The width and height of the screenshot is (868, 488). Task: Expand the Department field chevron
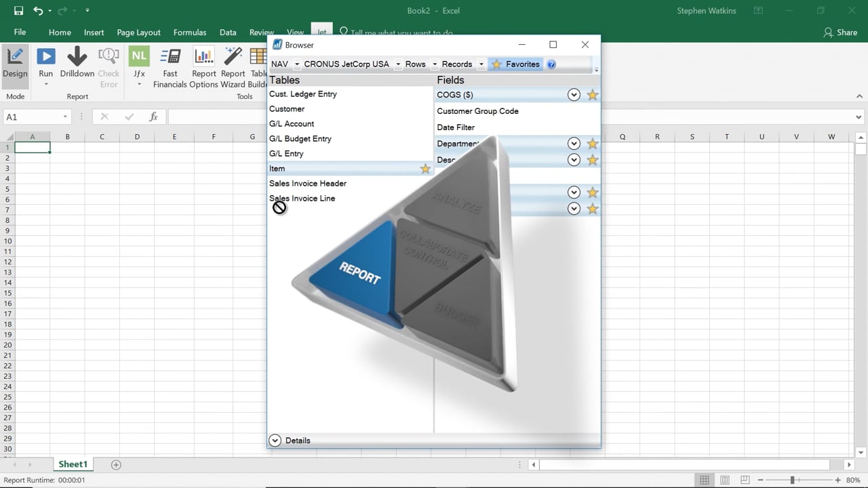574,144
